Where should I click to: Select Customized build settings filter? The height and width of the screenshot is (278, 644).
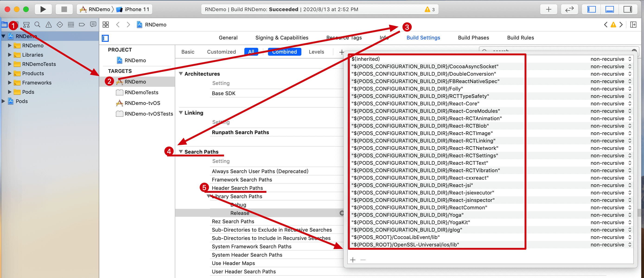pyautogui.click(x=221, y=52)
